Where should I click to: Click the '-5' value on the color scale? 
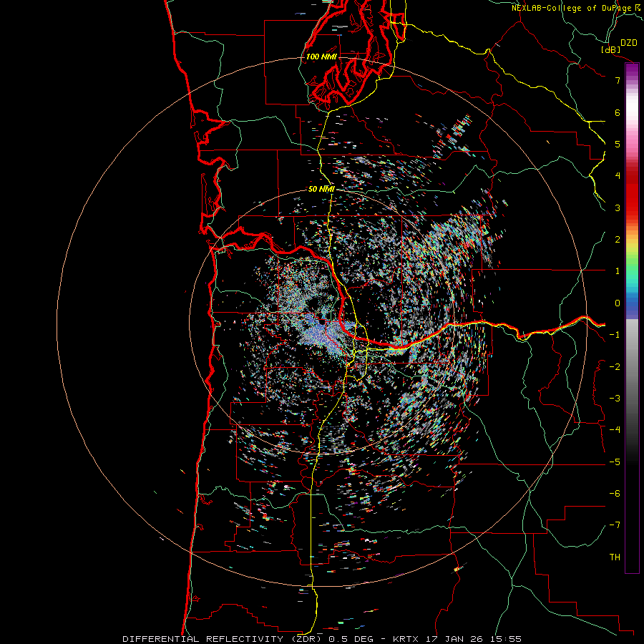615,462
